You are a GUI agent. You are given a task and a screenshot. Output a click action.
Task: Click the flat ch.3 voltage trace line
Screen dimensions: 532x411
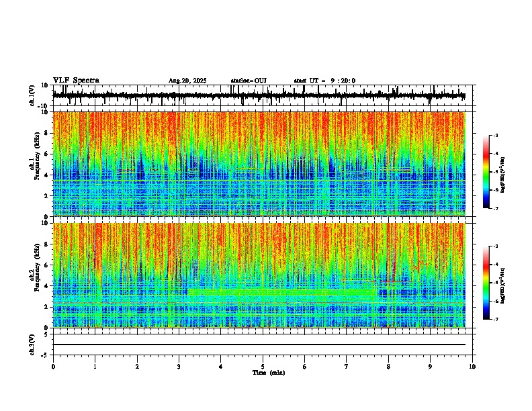click(259, 345)
